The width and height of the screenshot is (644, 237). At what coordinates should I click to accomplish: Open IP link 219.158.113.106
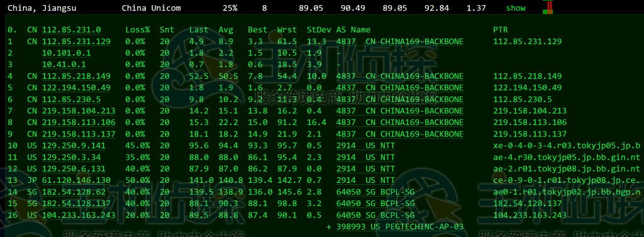79,123
